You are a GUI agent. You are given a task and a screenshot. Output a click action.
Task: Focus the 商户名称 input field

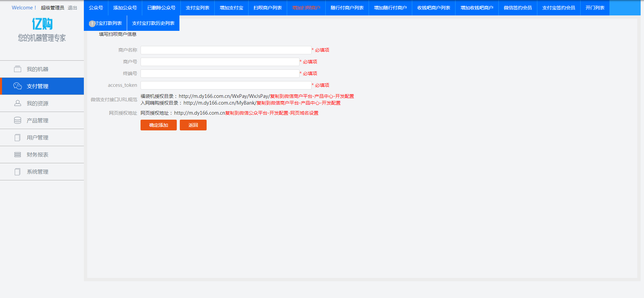pos(226,50)
